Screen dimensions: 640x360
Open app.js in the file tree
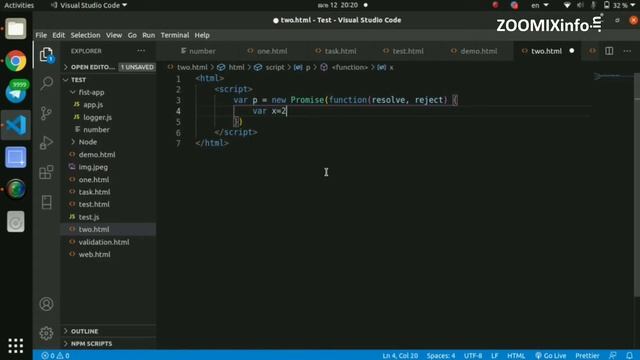click(x=93, y=105)
